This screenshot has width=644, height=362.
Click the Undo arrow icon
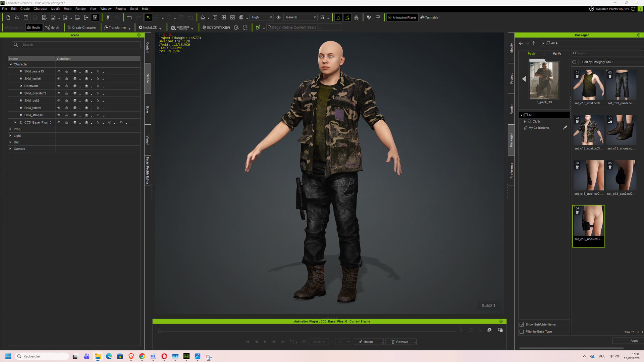129,17
